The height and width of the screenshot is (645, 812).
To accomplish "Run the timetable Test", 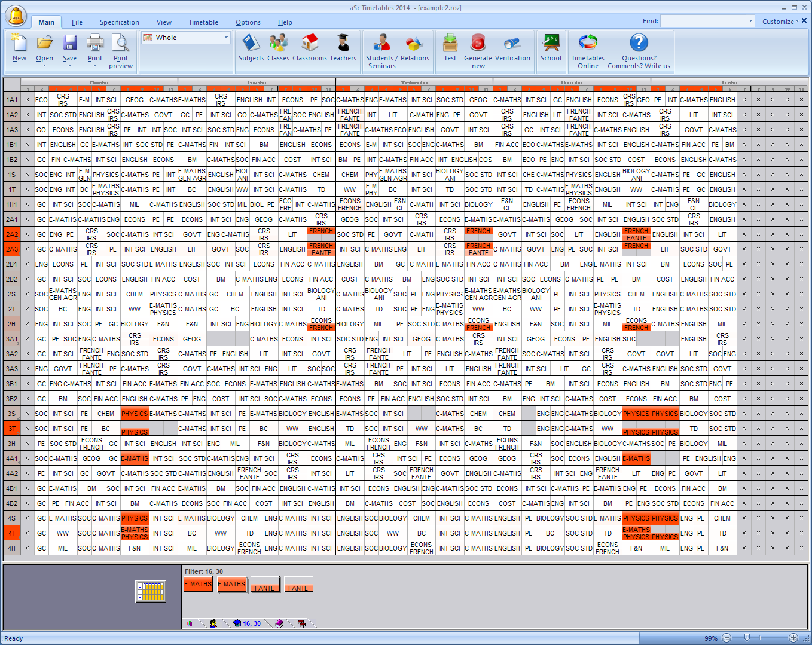I will click(450, 48).
